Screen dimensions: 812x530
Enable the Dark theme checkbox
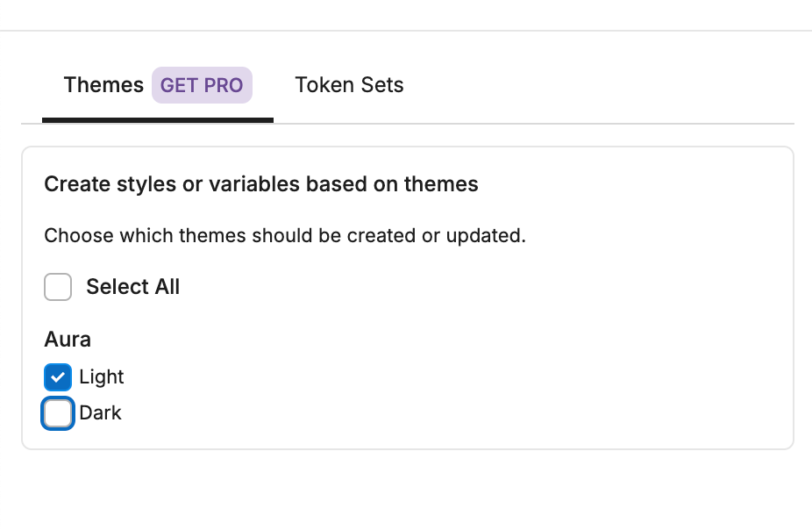coord(58,413)
